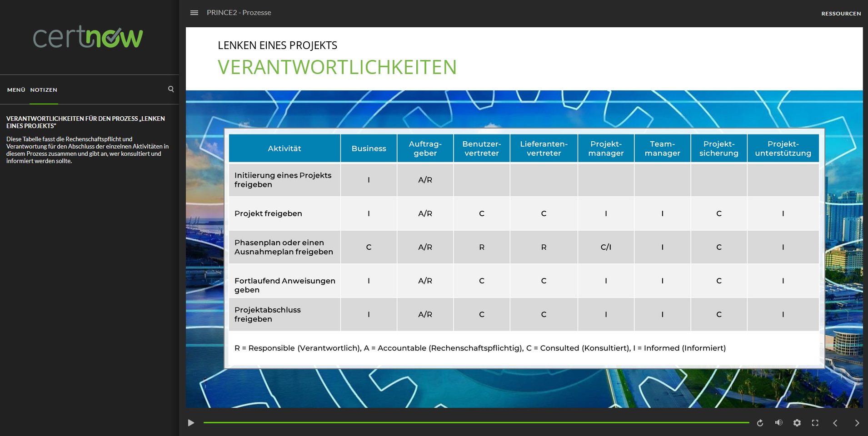This screenshot has height=436, width=868.
Task: Go to the previous slide arrow
Action: point(835,423)
